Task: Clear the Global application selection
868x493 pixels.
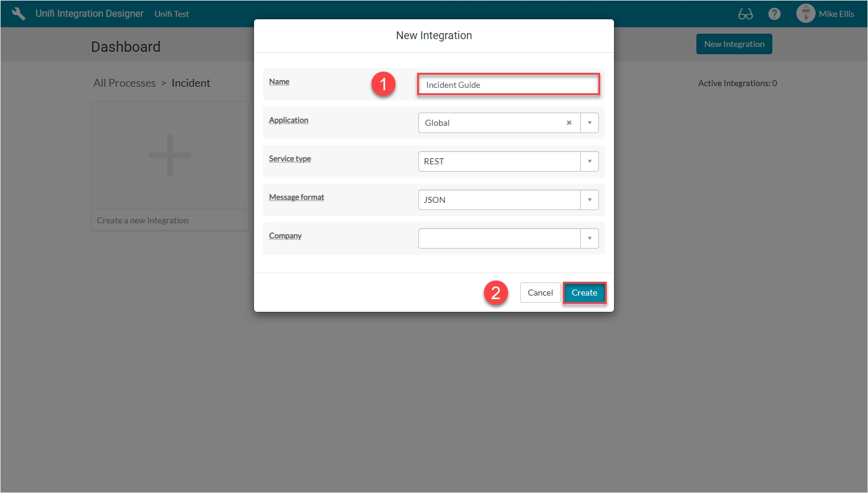Action: click(x=569, y=123)
